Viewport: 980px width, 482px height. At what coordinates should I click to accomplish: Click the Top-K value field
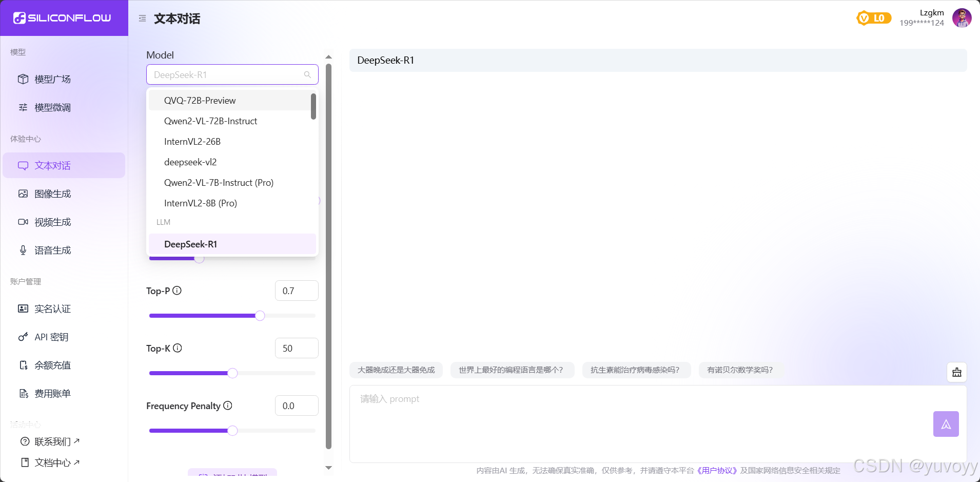pos(297,348)
